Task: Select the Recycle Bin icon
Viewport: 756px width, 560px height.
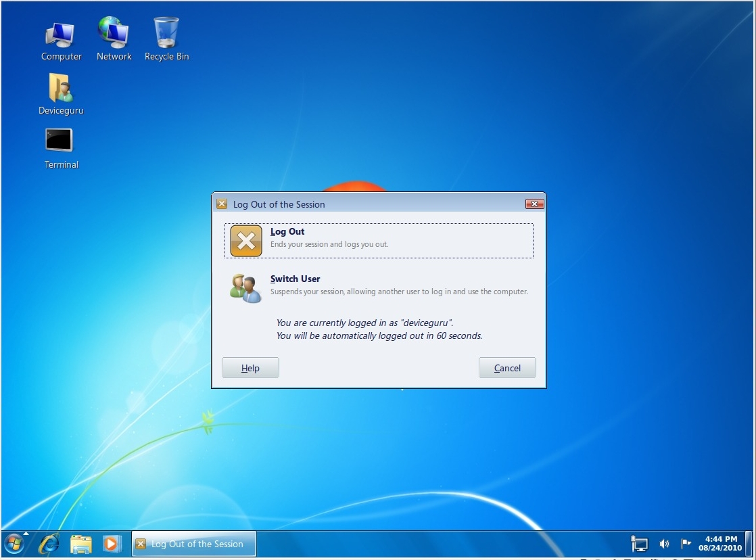Action: point(166,39)
